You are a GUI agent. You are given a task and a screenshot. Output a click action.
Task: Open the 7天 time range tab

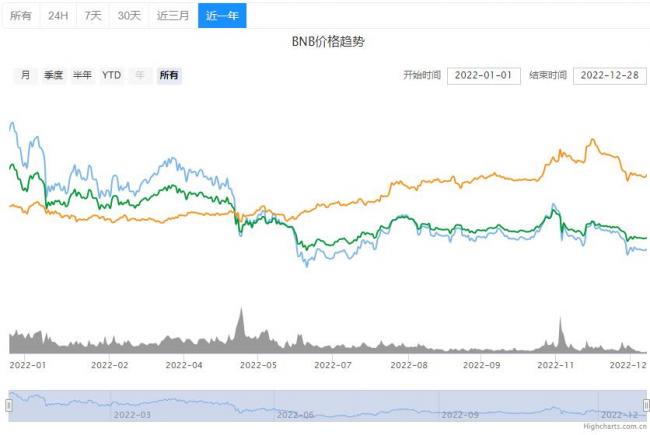[x=92, y=16]
